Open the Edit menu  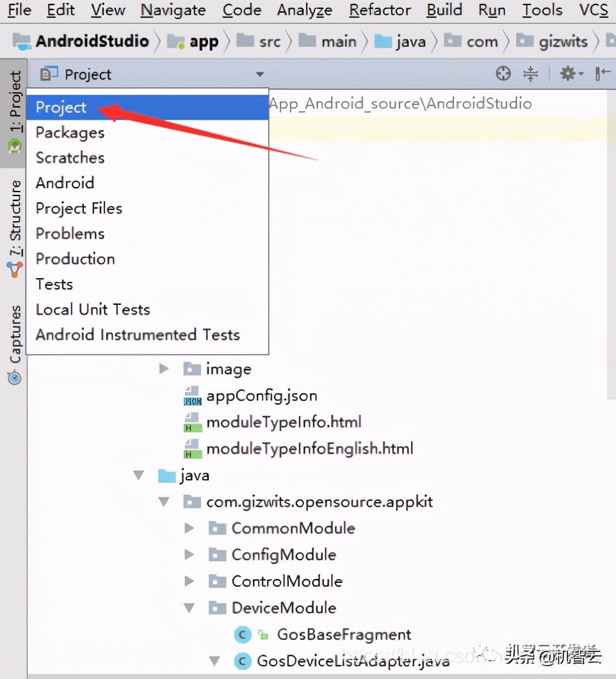61,10
